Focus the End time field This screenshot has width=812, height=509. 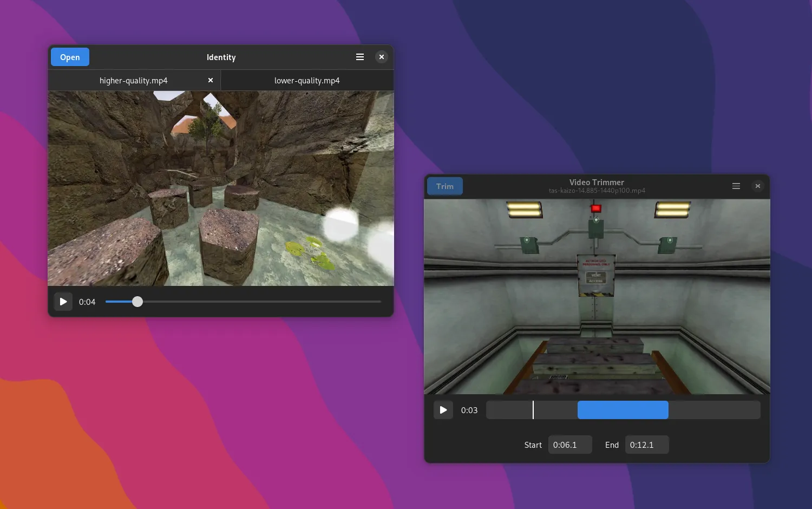point(646,445)
